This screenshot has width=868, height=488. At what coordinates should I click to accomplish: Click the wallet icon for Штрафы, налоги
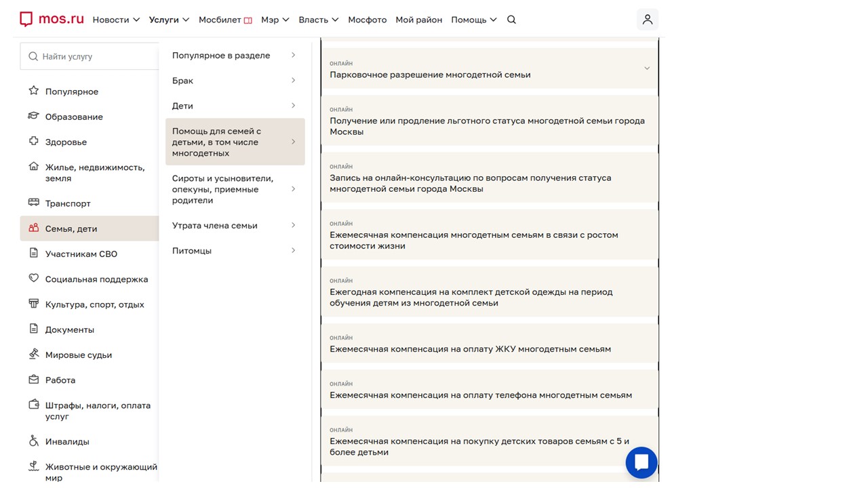[34, 405]
